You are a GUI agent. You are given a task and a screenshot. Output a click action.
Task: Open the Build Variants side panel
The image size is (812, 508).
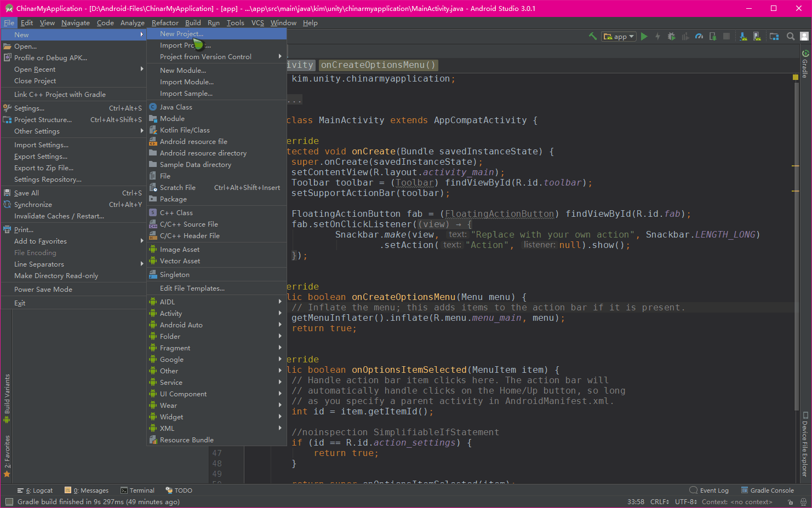(7, 399)
